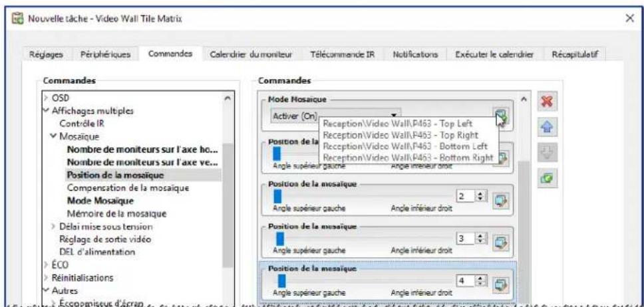Click the command tree scrollbar up arrow
This screenshot has width=644, height=307.
tap(228, 98)
